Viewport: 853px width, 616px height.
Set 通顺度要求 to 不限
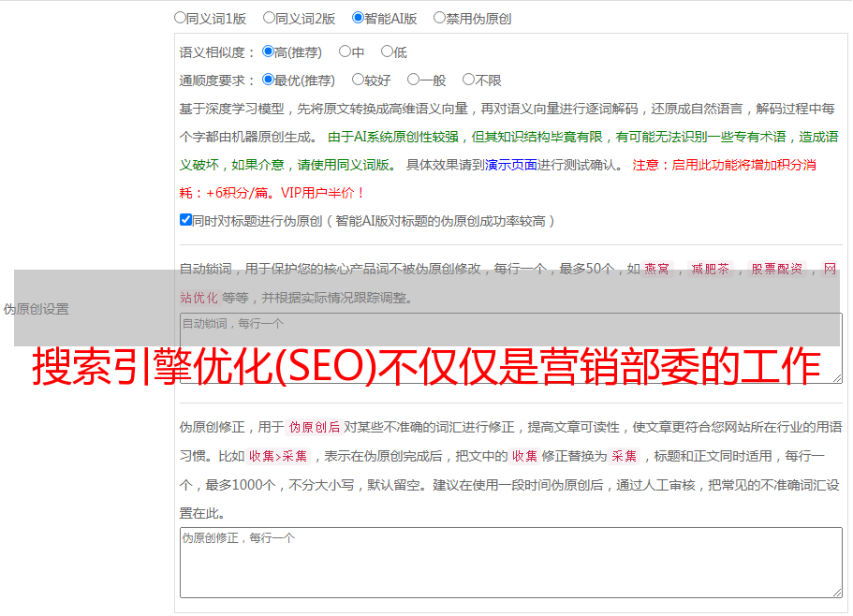click(468, 80)
